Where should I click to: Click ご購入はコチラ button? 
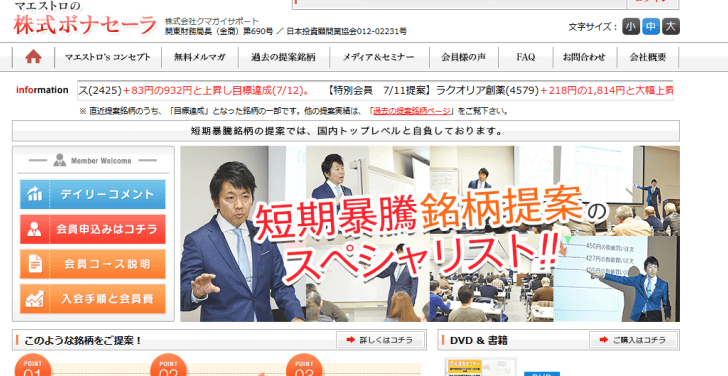pyautogui.click(x=633, y=340)
